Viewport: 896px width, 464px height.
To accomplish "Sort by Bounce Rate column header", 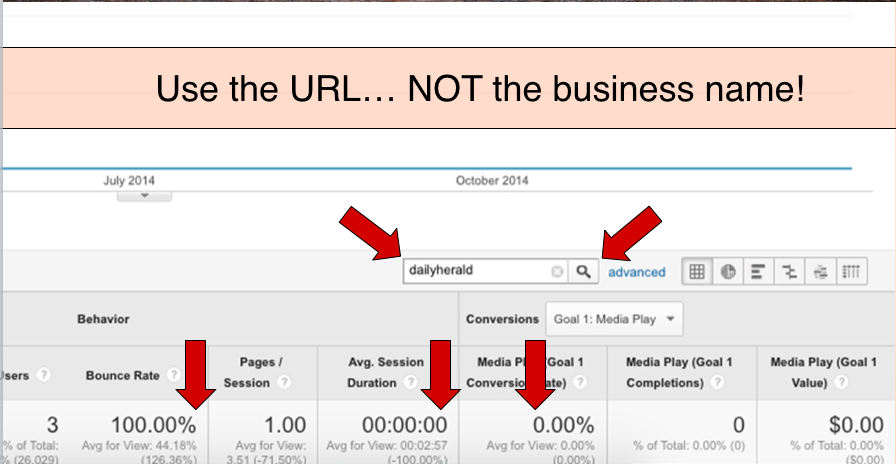I will (x=122, y=375).
